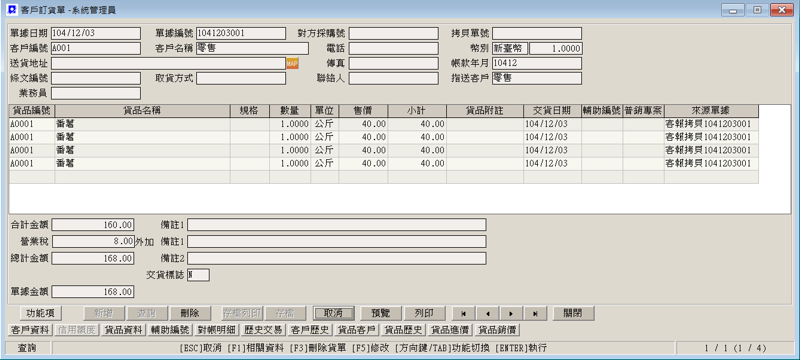This screenshot has width=800, height=360.
Task: Go to next record arrow
Action: [x=511, y=313]
